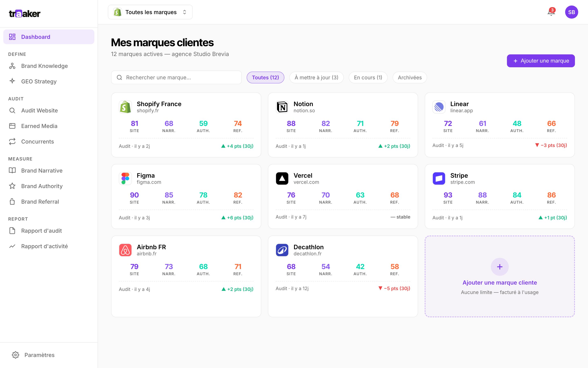Open Brand Knowledge page
Screen dimensions: 588x368
[x=49, y=66]
